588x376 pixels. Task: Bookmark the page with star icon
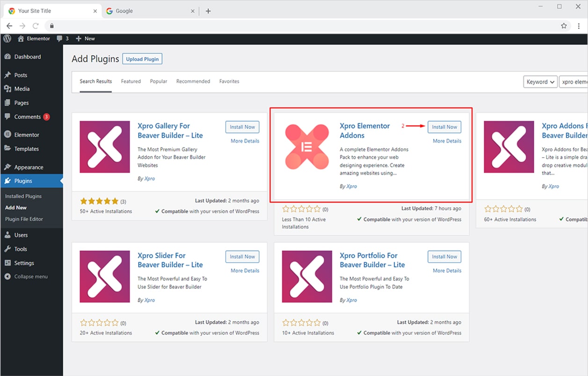click(x=564, y=26)
